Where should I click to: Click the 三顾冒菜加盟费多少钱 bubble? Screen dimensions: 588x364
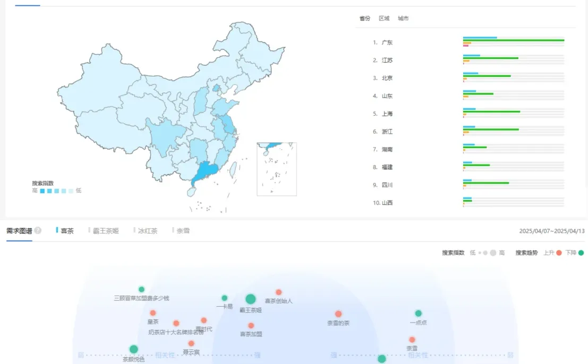141,289
